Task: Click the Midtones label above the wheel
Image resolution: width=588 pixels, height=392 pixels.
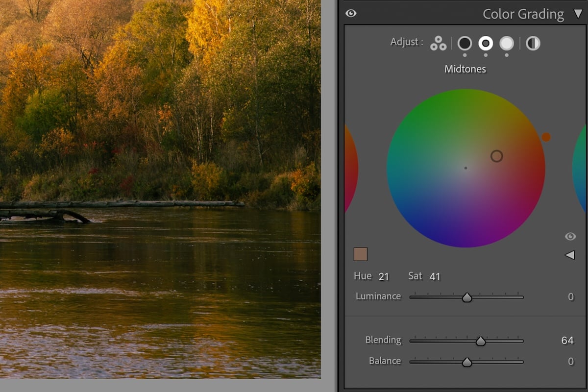Action: pos(465,69)
